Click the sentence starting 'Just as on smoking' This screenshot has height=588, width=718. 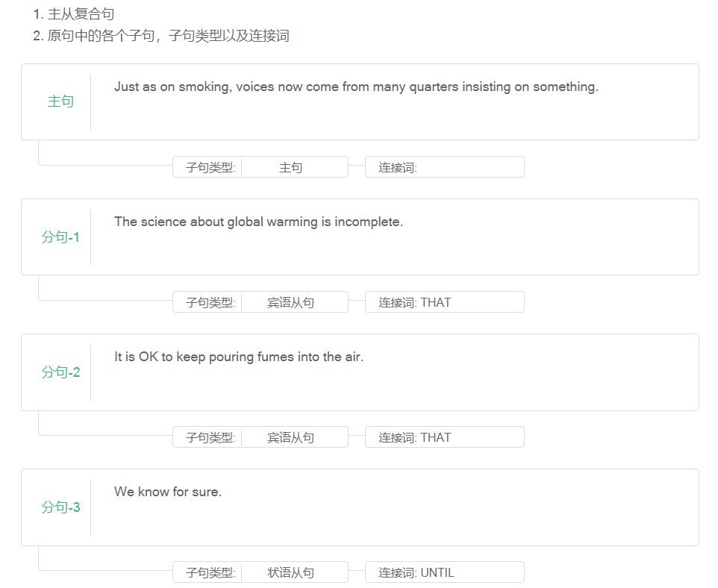356,87
